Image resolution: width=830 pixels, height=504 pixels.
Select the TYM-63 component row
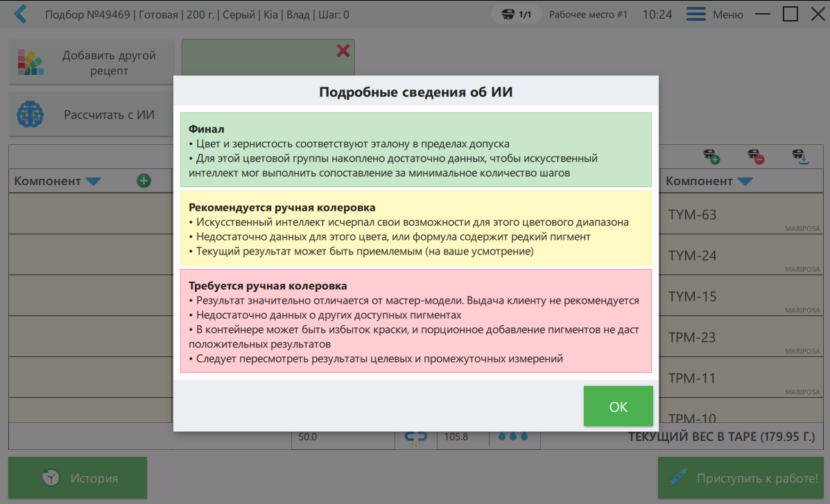pos(742,214)
